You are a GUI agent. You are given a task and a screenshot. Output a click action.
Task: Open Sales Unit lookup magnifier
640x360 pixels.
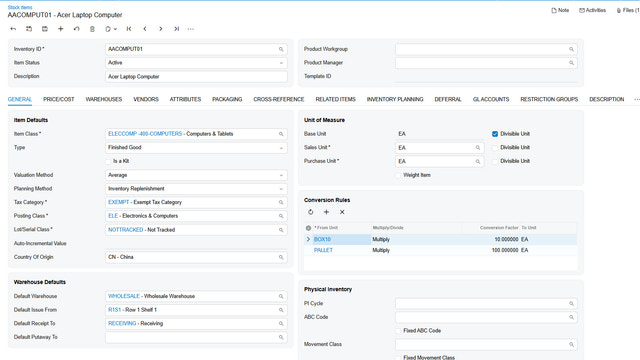[478, 148]
